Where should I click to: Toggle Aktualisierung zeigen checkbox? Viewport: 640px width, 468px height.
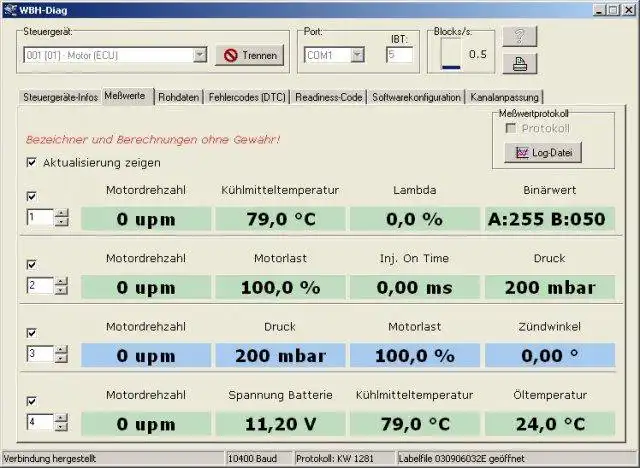pos(31,162)
